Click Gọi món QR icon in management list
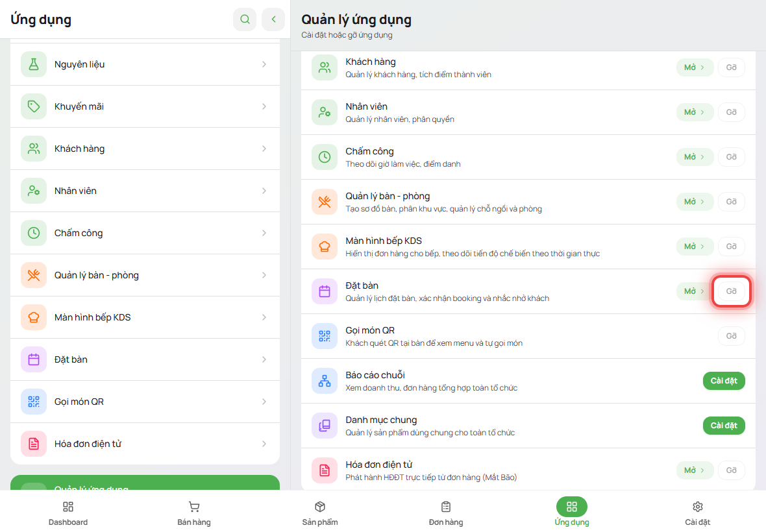 [x=325, y=336]
